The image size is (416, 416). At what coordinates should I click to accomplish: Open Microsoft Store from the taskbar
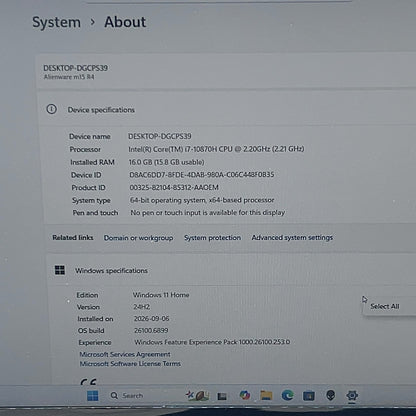point(309,396)
